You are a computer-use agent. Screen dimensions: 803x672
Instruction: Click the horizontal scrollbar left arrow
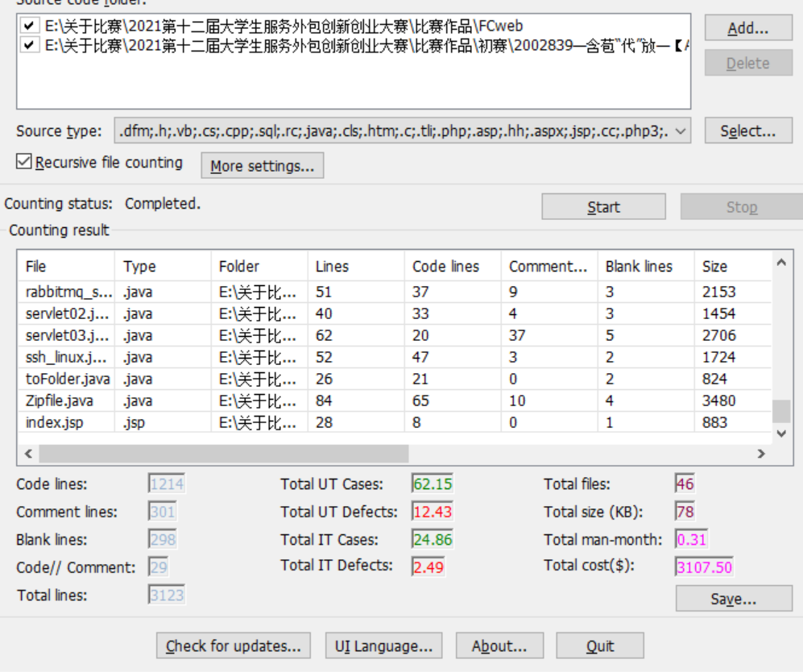point(28,454)
